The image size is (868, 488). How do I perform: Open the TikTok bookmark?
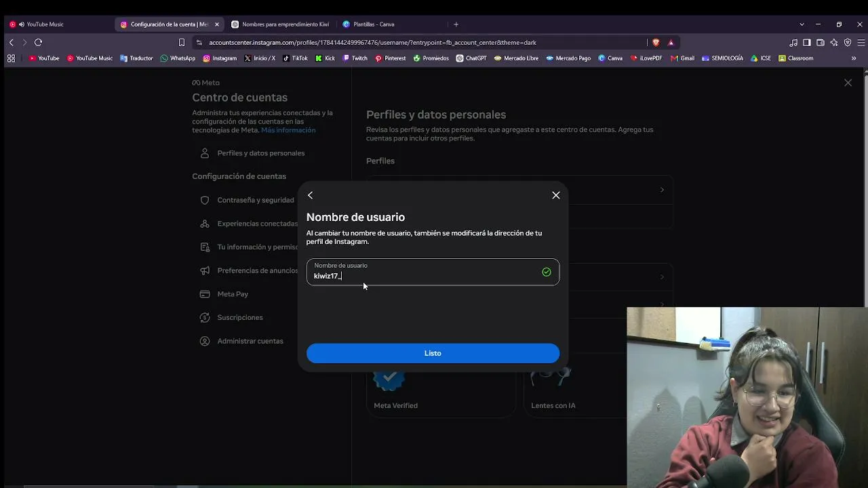(x=295, y=58)
